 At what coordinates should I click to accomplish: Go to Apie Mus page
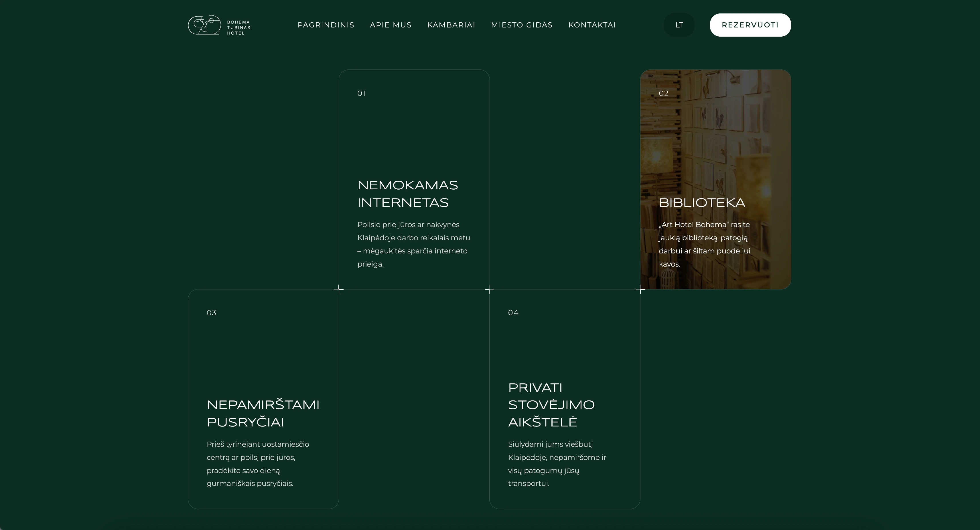[391, 25]
